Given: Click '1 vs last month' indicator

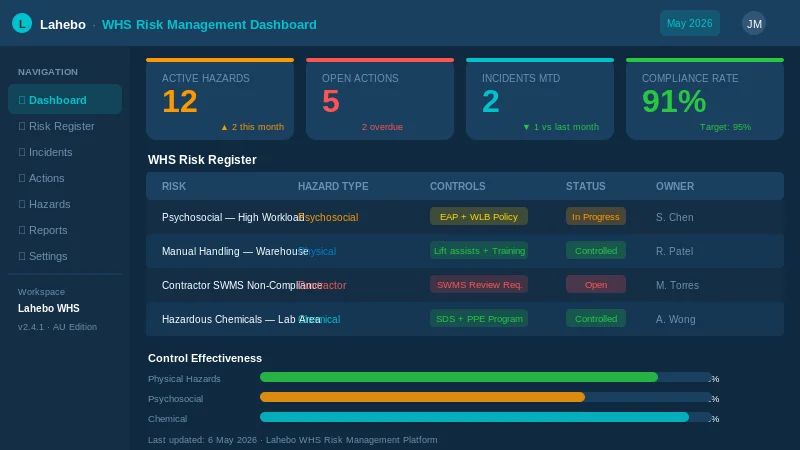Looking at the screenshot, I should (x=561, y=127).
